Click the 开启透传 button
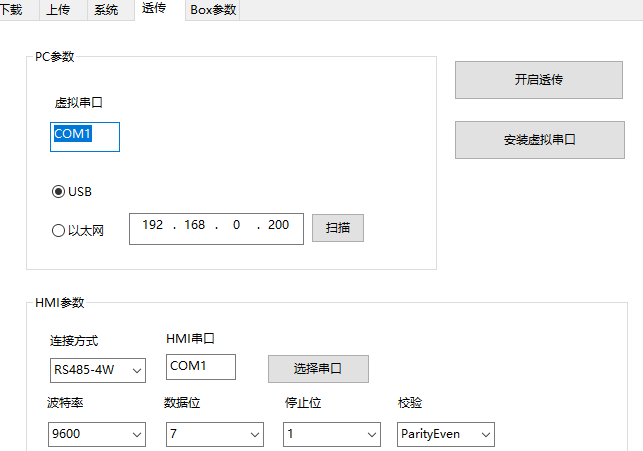The width and height of the screenshot is (643, 451). (538, 80)
